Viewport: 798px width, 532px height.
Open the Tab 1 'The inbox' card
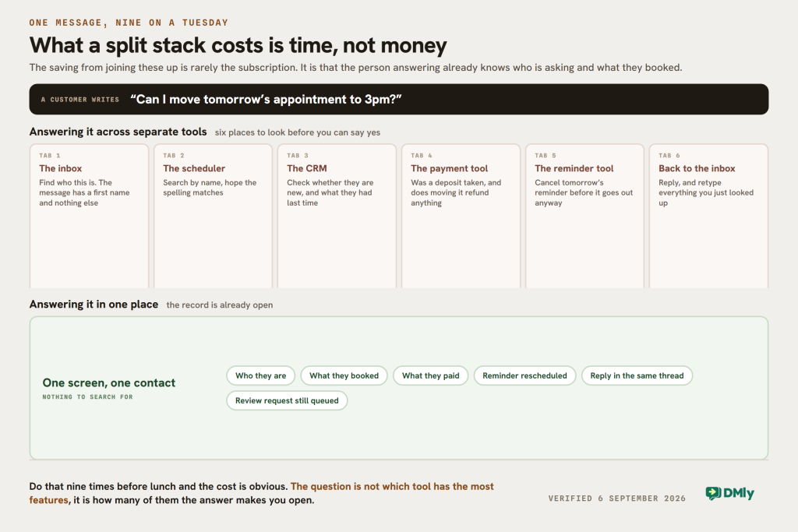tap(89, 217)
